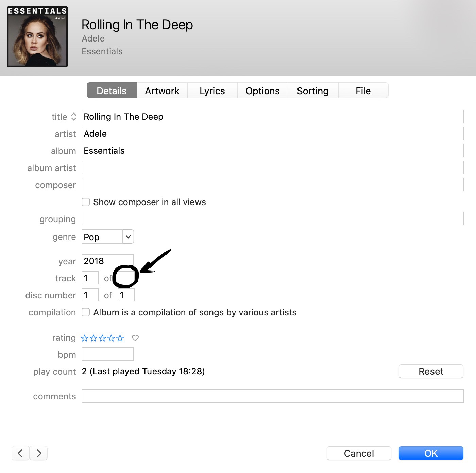Open the Artwork tab
The width and height of the screenshot is (476, 473).
(x=162, y=91)
